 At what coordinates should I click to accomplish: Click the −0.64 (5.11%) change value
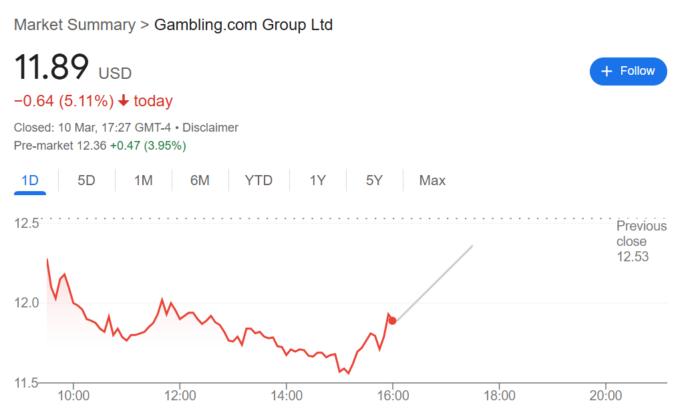(x=63, y=101)
